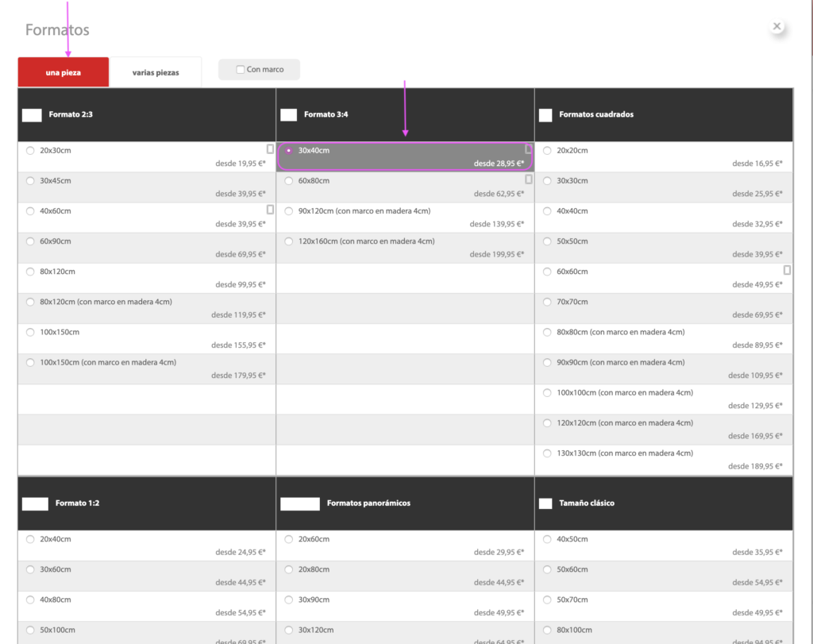Screen dimensions: 813x644
Task: Click the Formato 1:2 shape icon
Action: (35, 504)
